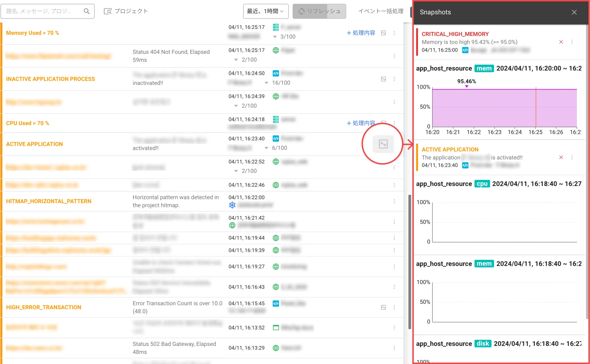The image size is (590, 364).
Task: Open more menu for Memory Used > 70 % row
Action: (x=394, y=33)
